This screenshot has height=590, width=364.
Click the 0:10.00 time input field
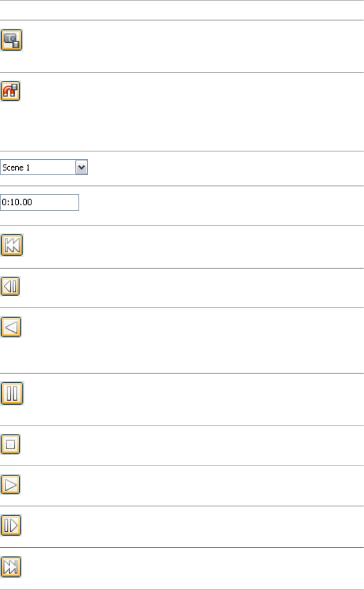39,203
